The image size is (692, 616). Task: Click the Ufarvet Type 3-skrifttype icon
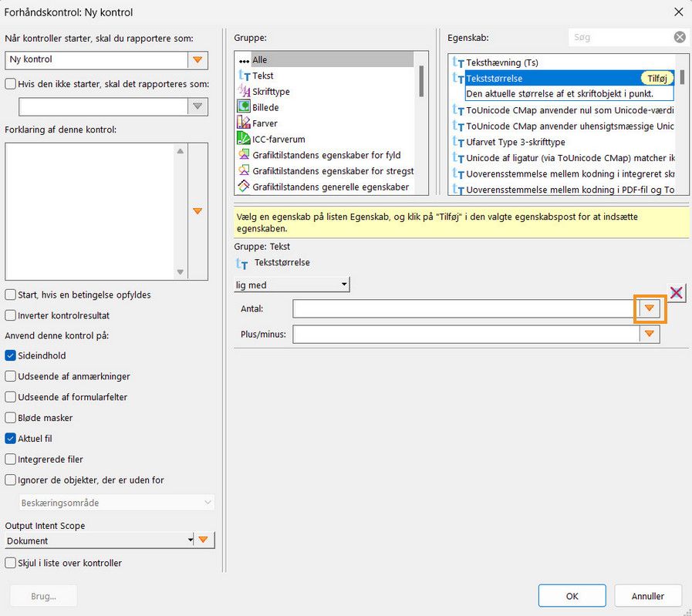[458, 142]
